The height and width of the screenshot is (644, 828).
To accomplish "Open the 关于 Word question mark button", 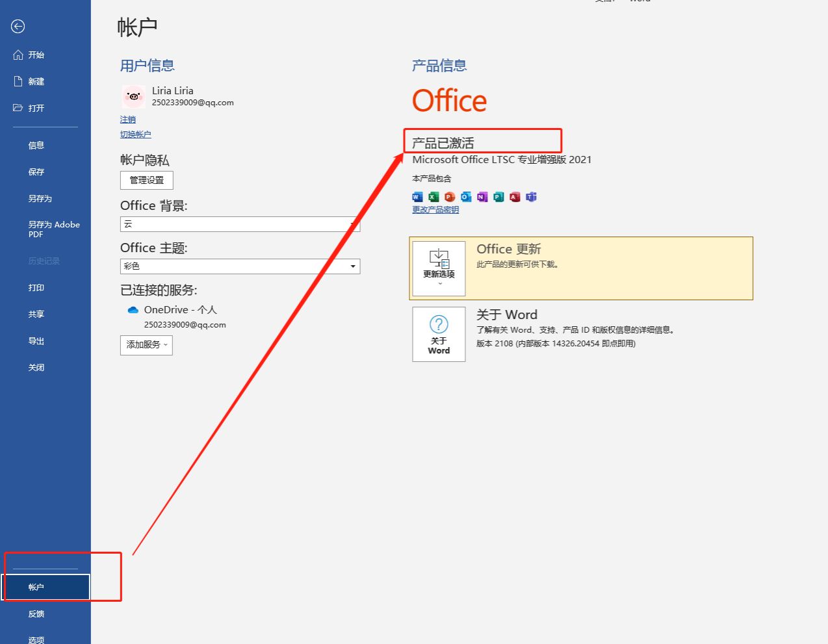I will click(x=439, y=334).
